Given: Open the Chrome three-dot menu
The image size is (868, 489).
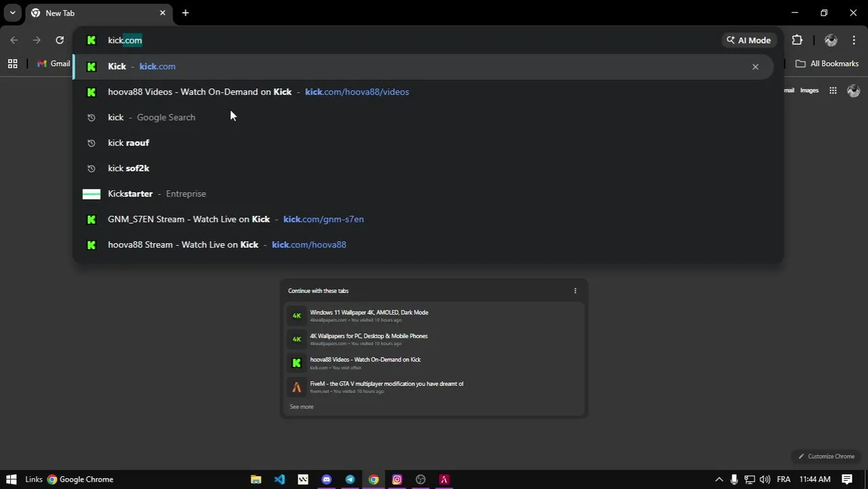Looking at the screenshot, I should (854, 40).
